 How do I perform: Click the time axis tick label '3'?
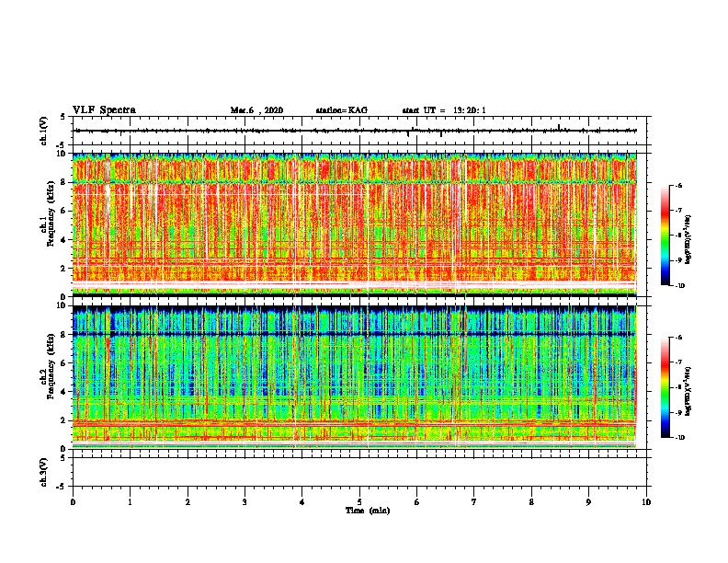245,502
